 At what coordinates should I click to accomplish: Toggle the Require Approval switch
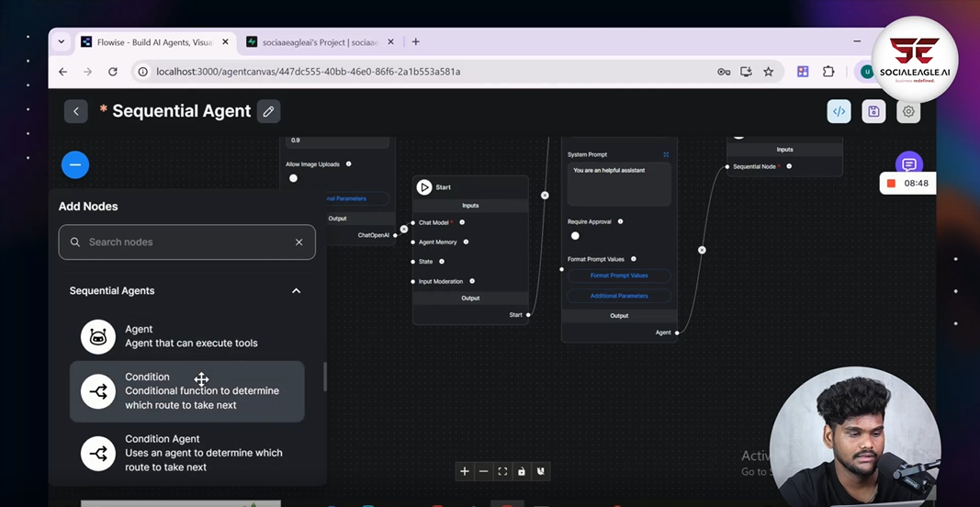tap(575, 236)
